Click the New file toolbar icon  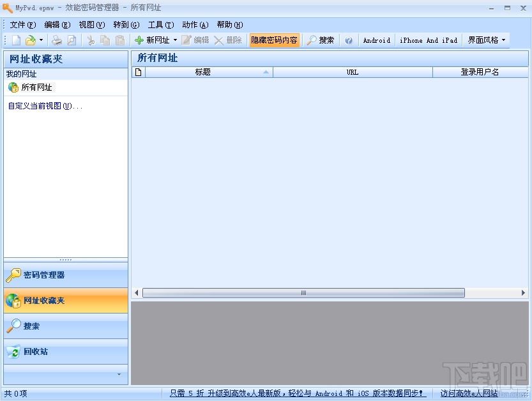click(16, 40)
